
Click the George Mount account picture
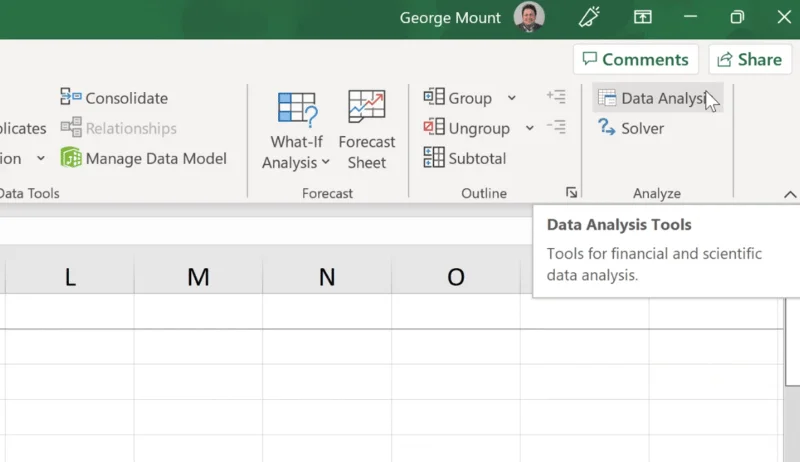tap(529, 17)
